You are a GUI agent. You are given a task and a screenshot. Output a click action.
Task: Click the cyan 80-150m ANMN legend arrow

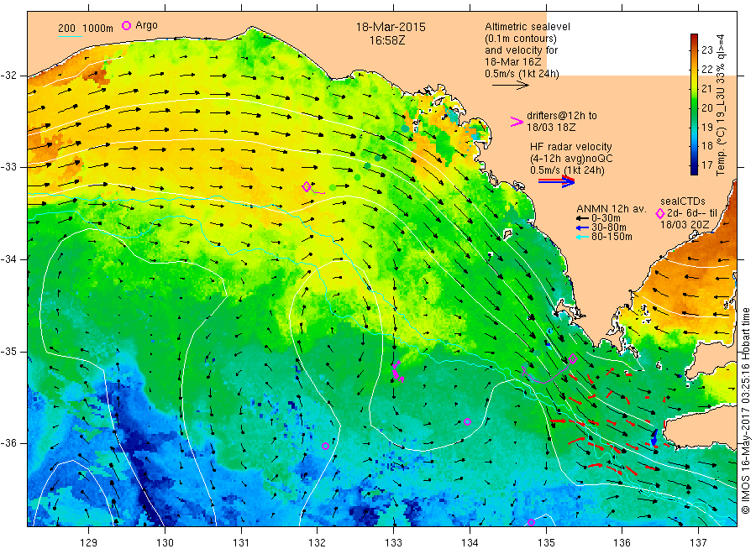(582, 237)
